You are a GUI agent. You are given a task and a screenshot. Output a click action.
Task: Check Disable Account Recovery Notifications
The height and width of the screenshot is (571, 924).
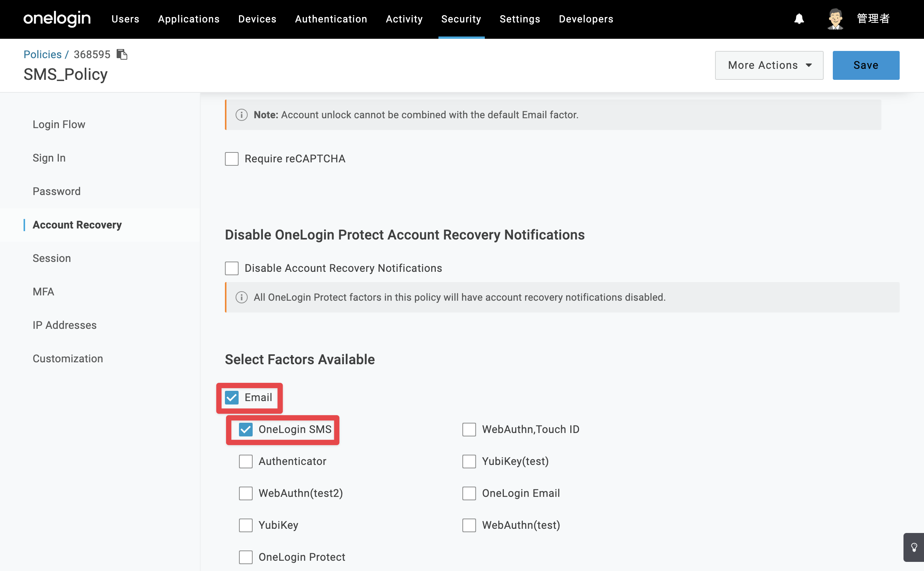pyautogui.click(x=232, y=268)
